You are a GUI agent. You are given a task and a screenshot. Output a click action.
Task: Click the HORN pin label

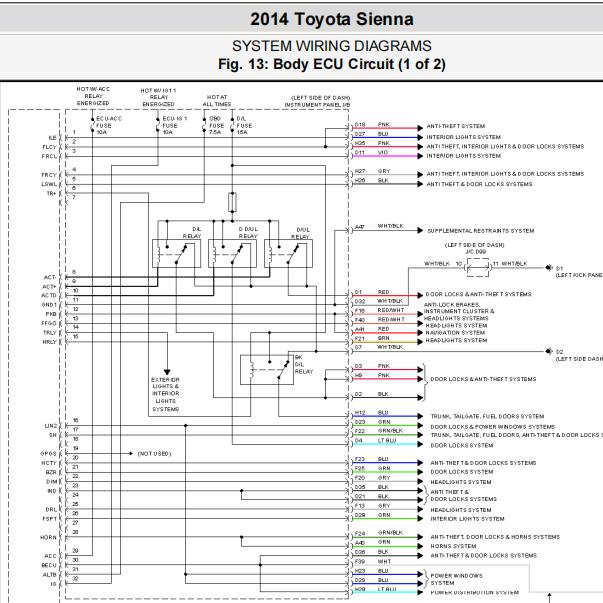point(48,537)
